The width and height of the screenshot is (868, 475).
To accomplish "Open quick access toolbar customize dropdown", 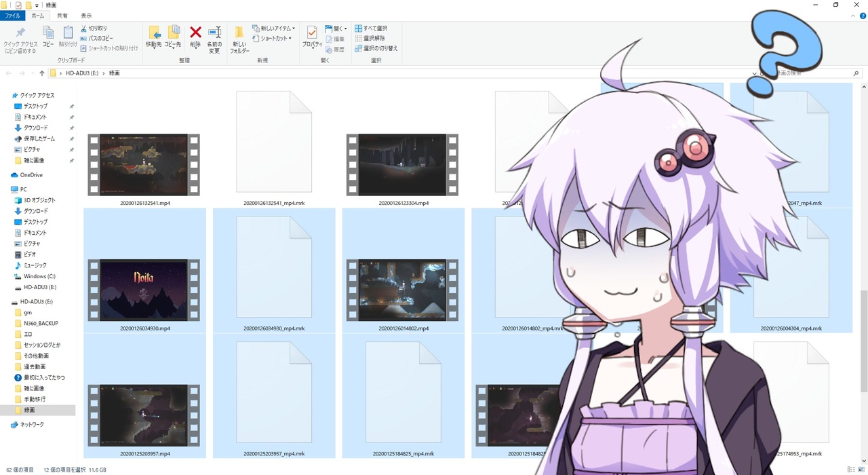I will coord(37,5).
